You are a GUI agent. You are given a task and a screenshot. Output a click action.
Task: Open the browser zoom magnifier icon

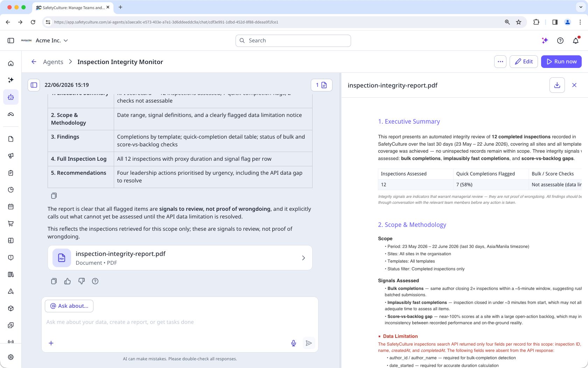(x=507, y=22)
